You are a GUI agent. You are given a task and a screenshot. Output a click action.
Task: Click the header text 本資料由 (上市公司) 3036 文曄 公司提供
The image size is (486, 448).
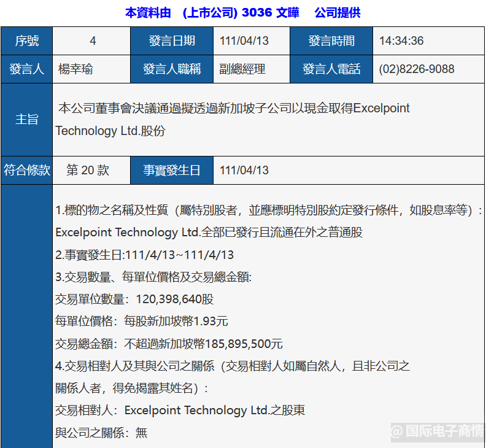[x=243, y=13]
